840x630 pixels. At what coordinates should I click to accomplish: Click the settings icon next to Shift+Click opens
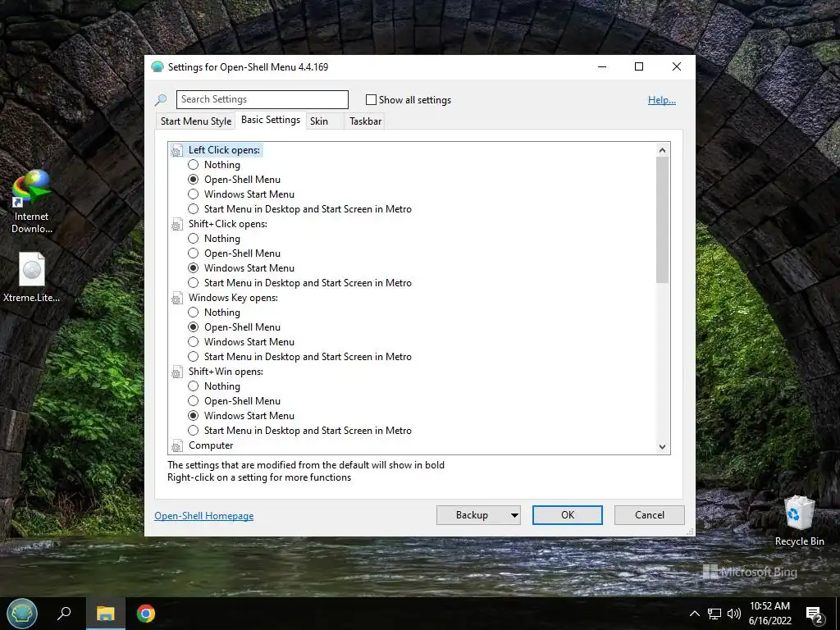176,225
